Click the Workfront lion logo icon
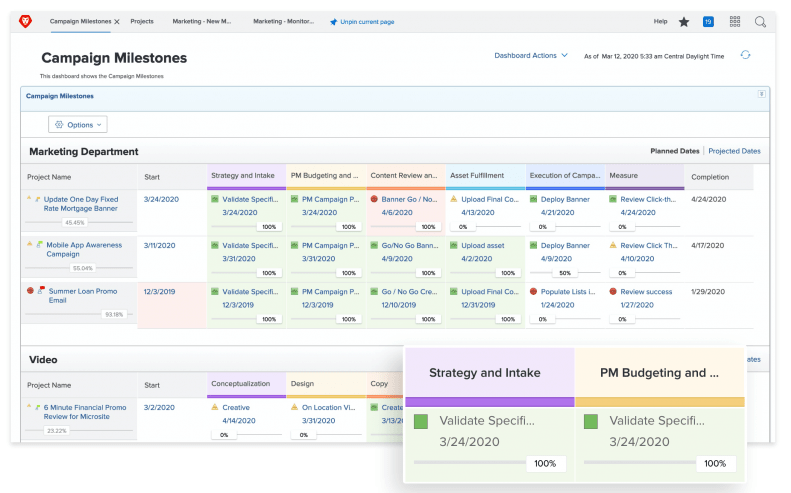 tap(25, 21)
